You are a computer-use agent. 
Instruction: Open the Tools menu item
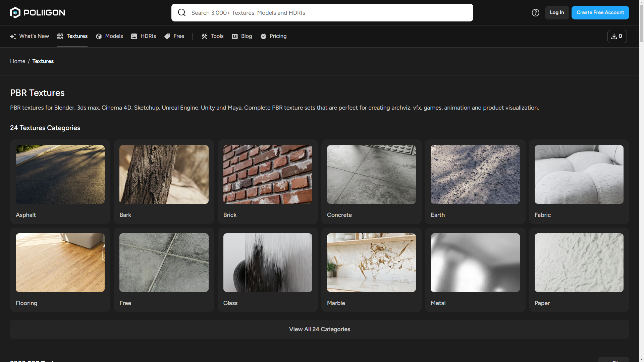(212, 36)
